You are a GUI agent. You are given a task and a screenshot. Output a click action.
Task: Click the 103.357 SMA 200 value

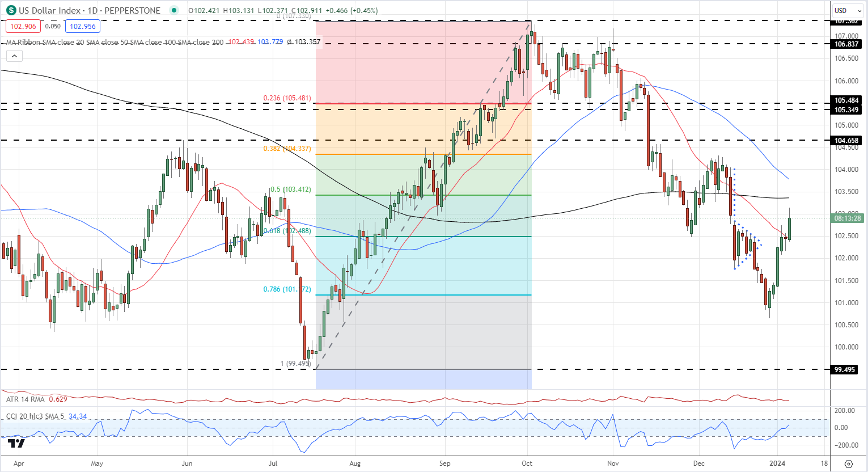point(307,42)
